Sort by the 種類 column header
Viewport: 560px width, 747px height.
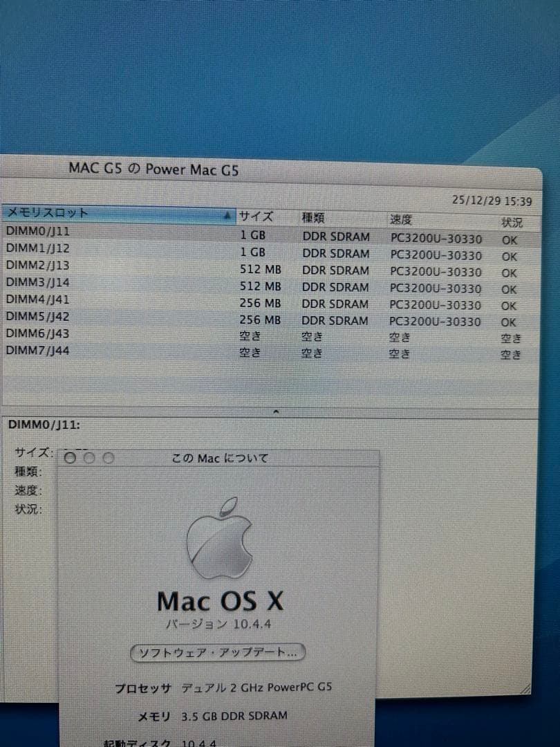pos(311,217)
